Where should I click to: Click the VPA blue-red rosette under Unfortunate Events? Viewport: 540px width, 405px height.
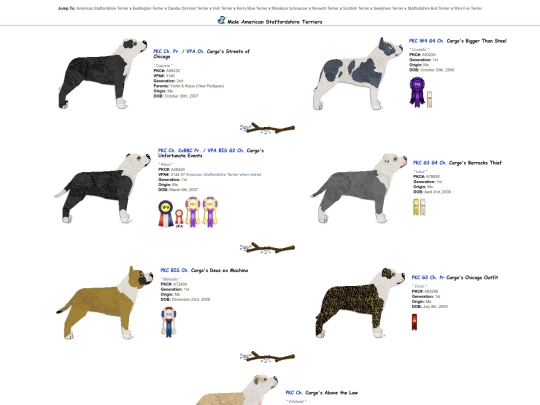click(x=166, y=214)
